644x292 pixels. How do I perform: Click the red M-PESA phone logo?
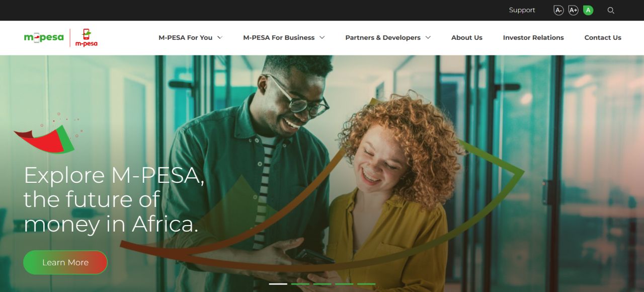pyautogui.click(x=87, y=38)
